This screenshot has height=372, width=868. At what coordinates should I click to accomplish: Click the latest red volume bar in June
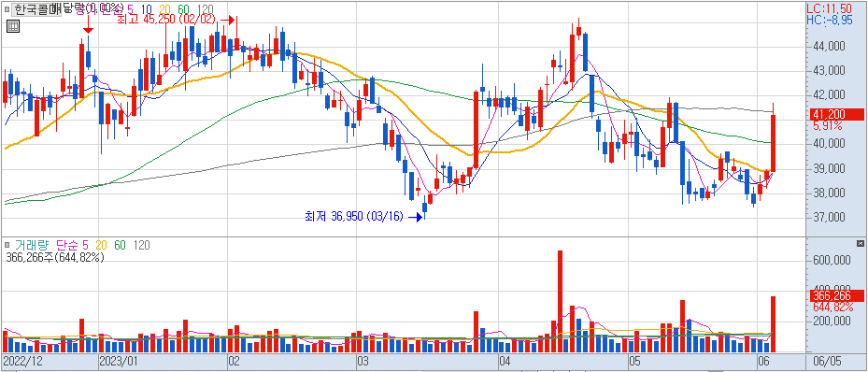tap(773, 323)
